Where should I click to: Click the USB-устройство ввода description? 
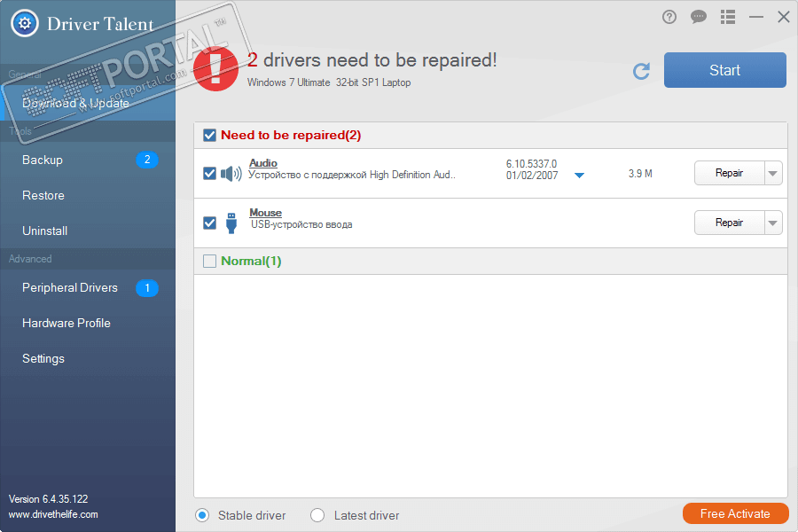301,224
